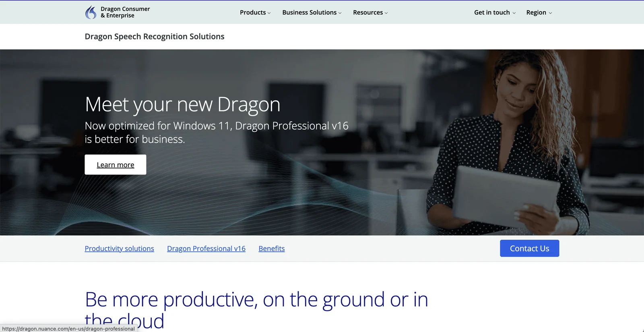Click the Windows 11 optimized subtitle text
Viewport: 644px width, 332px height.
217,132
